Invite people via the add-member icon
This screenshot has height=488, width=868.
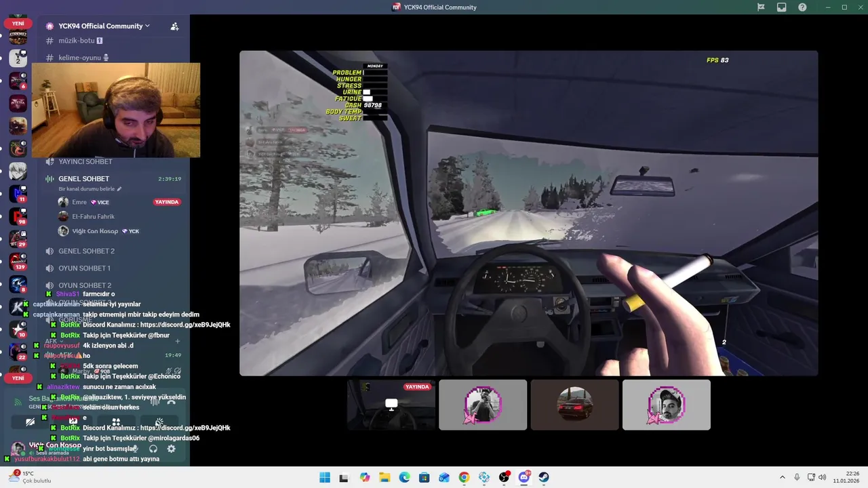pos(174,26)
